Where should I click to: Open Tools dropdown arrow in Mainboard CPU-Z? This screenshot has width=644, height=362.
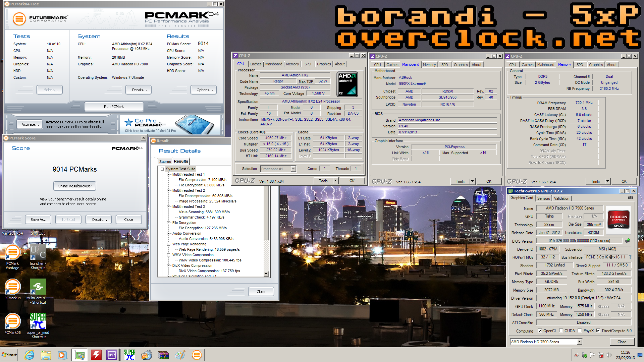pos(472,181)
